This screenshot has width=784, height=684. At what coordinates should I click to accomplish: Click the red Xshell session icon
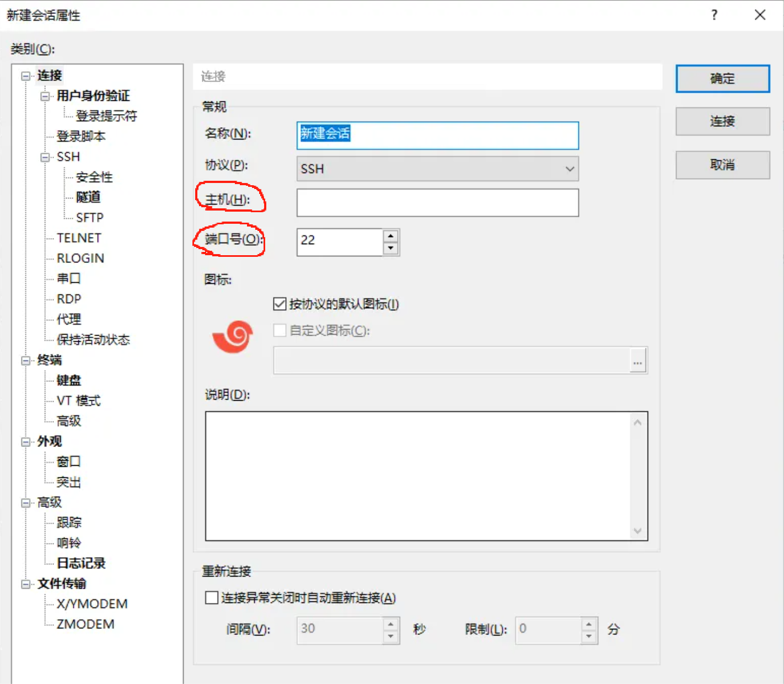pyautogui.click(x=233, y=336)
